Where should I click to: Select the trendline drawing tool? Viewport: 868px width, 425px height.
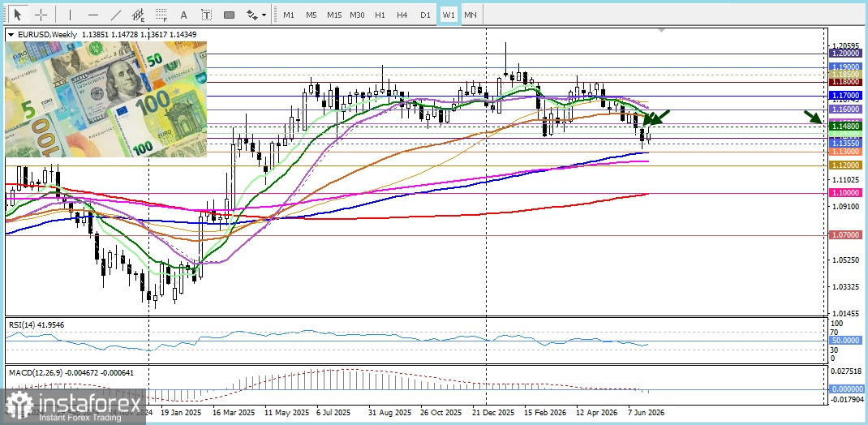tap(116, 15)
